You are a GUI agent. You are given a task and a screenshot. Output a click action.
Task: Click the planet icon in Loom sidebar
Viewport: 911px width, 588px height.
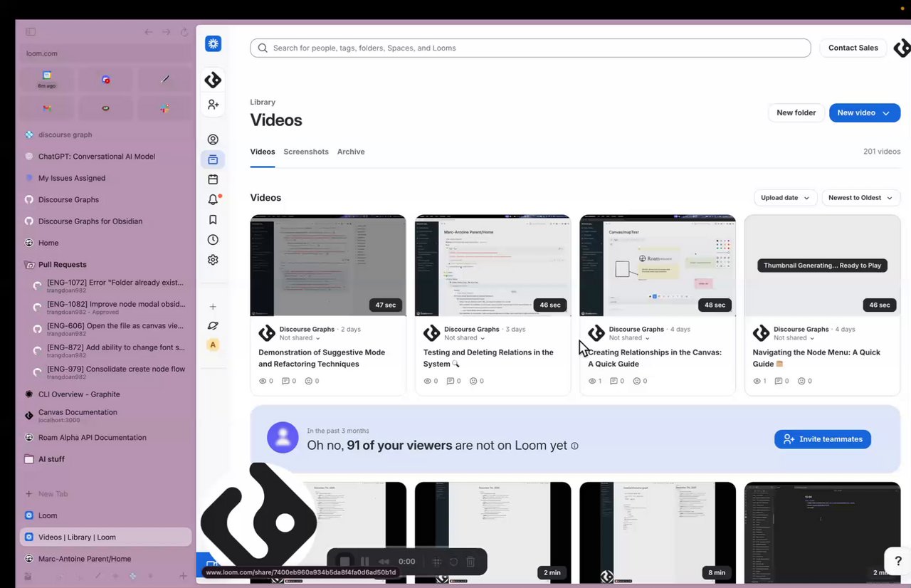[213, 326]
